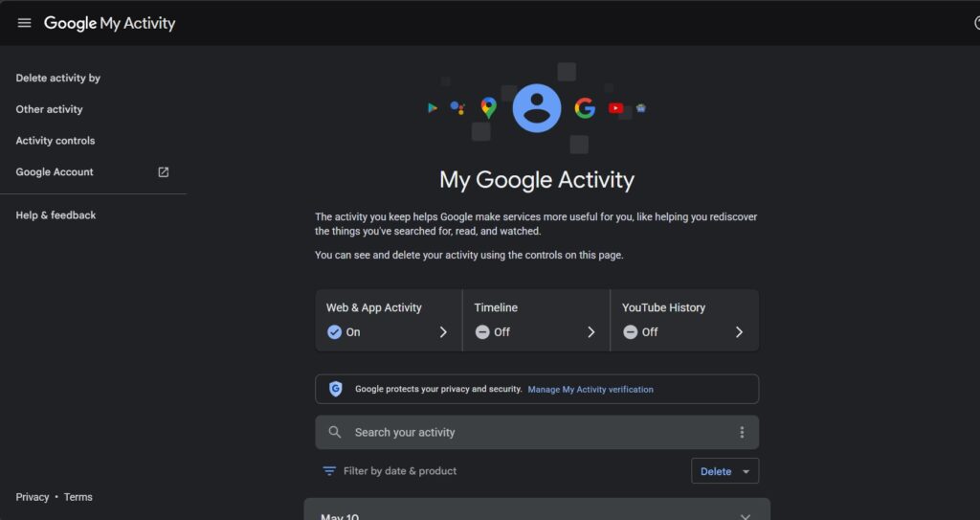Click the Google G logo icon
Screen dimensions: 980x520
click(x=585, y=108)
